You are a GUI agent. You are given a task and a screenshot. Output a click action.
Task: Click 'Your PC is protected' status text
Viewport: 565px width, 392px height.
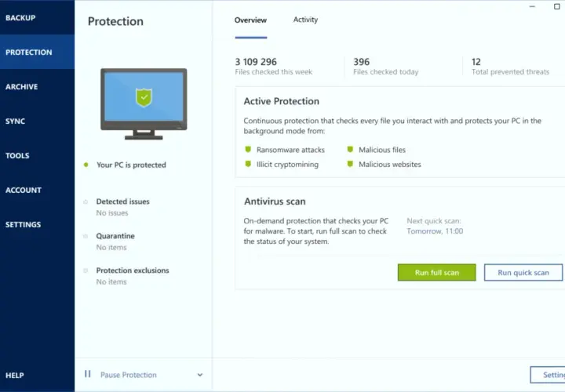131,165
